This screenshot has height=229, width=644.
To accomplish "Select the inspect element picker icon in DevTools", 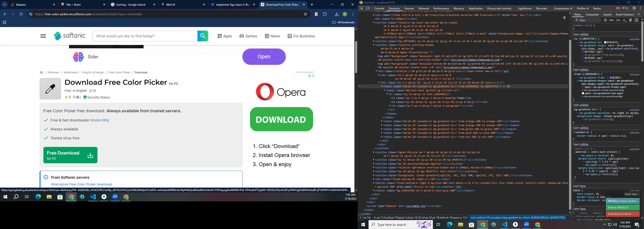I will [361, 8].
